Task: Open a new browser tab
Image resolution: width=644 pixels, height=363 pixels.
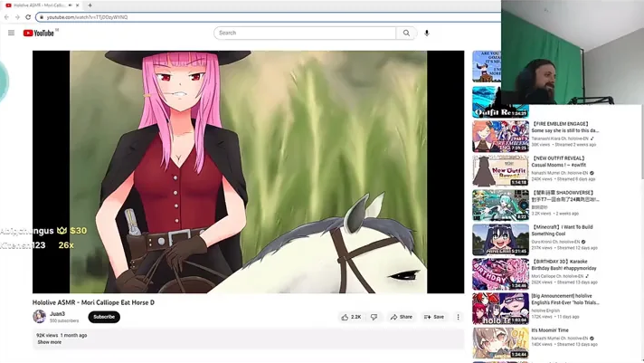Action: point(90,5)
